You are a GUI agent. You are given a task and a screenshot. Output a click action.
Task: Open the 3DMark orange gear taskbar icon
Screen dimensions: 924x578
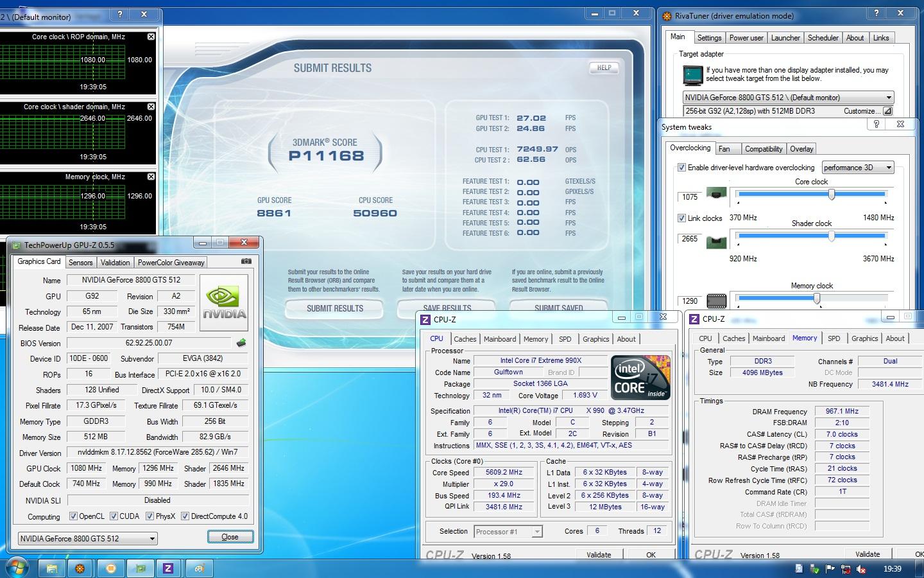80,568
